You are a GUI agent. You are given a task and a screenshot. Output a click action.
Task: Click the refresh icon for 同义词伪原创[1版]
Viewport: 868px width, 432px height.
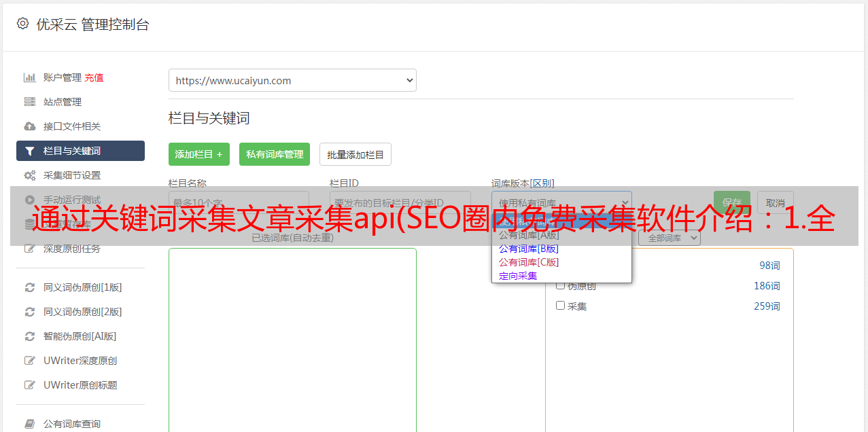(29, 287)
